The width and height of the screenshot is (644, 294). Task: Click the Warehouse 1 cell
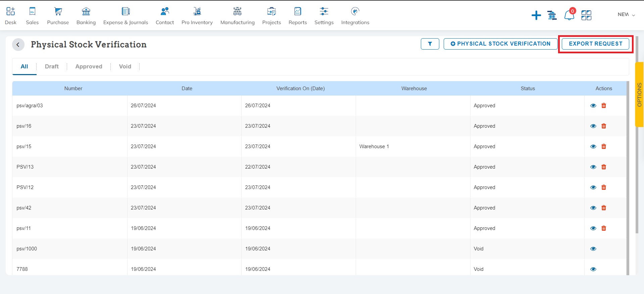pyautogui.click(x=413, y=146)
